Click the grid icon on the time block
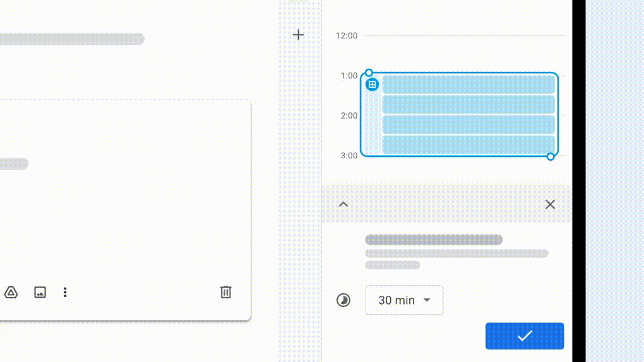 (373, 85)
